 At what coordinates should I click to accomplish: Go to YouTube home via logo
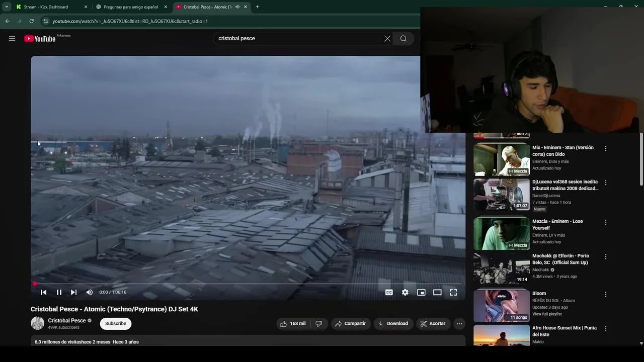pos(40,39)
